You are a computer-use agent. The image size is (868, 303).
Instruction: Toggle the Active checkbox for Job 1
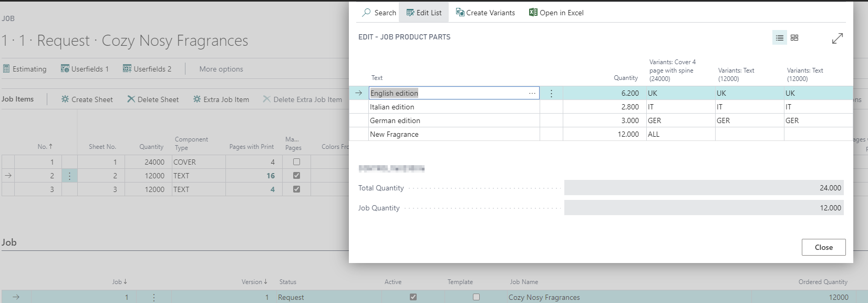(414, 297)
